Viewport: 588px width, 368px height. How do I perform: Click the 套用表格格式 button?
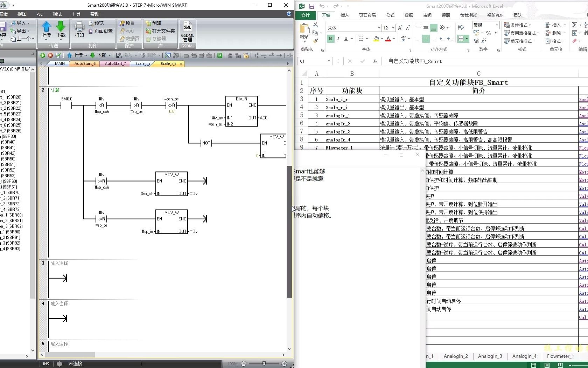point(521,33)
